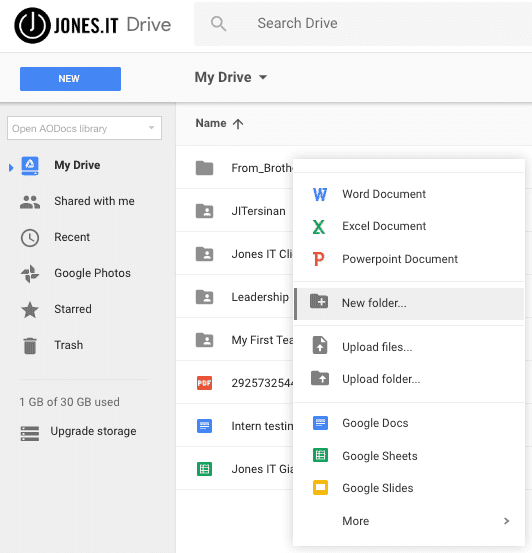The image size is (532, 553).
Task: Click the green Excel Document X icon
Action: (319, 227)
